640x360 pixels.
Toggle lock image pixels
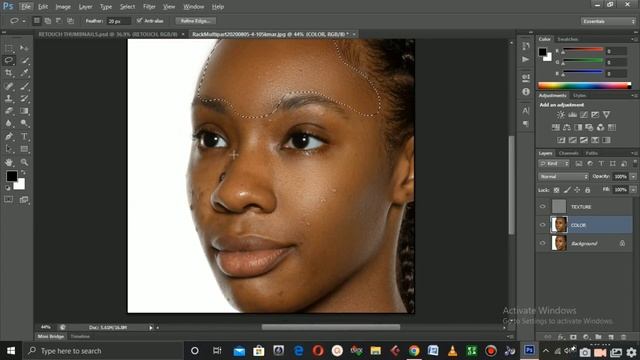point(567,190)
